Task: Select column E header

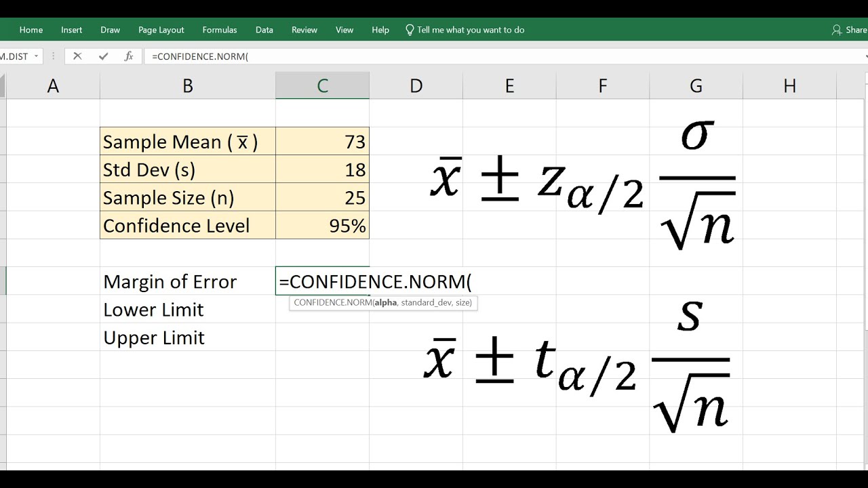Action: tap(510, 85)
